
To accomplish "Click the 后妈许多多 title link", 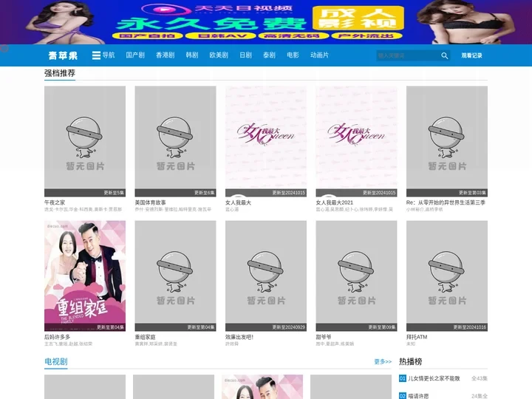I will [x=58, y=337].
